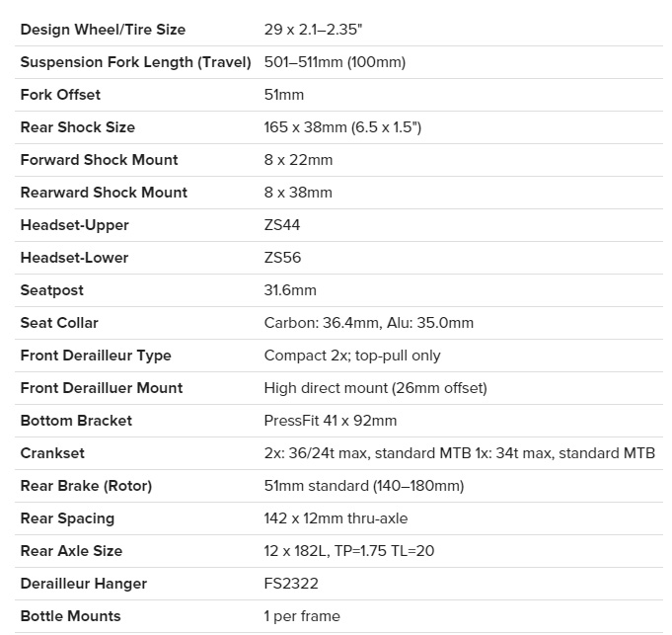
Task: Select the Rear Brake (Rotor) label
Action: (86, 486)
